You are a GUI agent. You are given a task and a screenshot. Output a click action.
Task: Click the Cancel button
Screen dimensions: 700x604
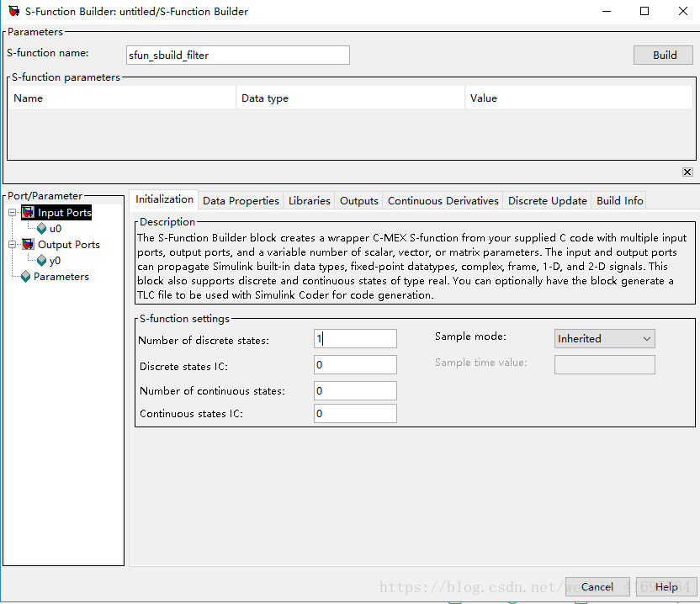pyautogui.click(x=597, y=587)
